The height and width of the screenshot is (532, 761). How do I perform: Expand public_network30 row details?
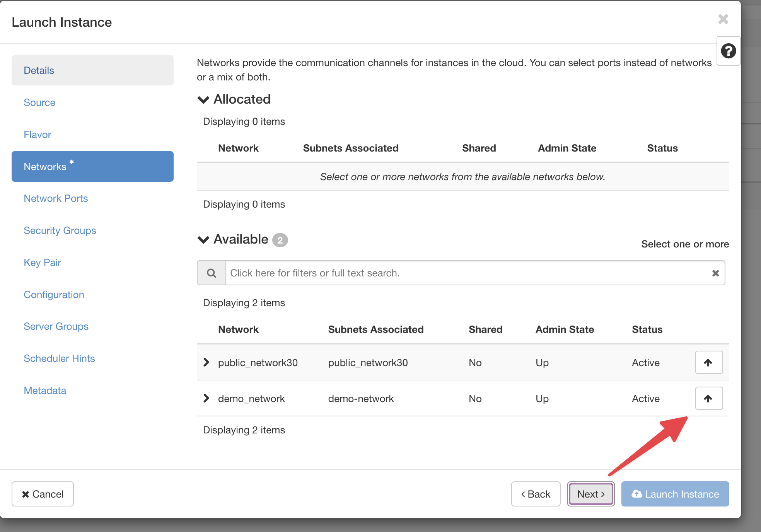click(206, 362)
